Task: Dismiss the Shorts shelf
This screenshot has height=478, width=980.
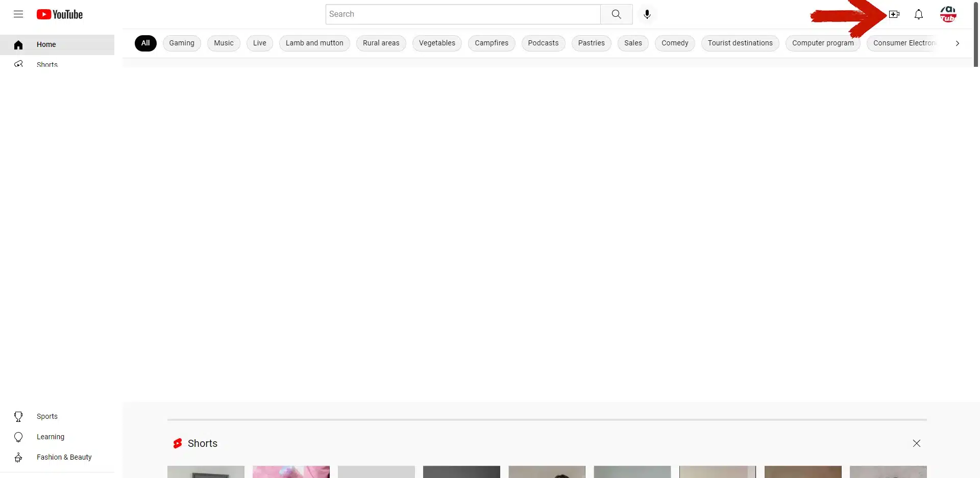Action: [x=916, y=443]
